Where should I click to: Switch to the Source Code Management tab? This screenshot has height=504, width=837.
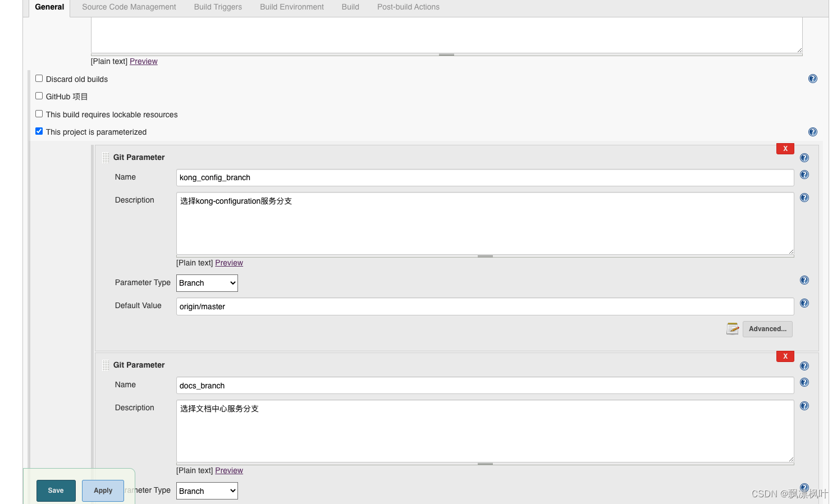[129, 7]
